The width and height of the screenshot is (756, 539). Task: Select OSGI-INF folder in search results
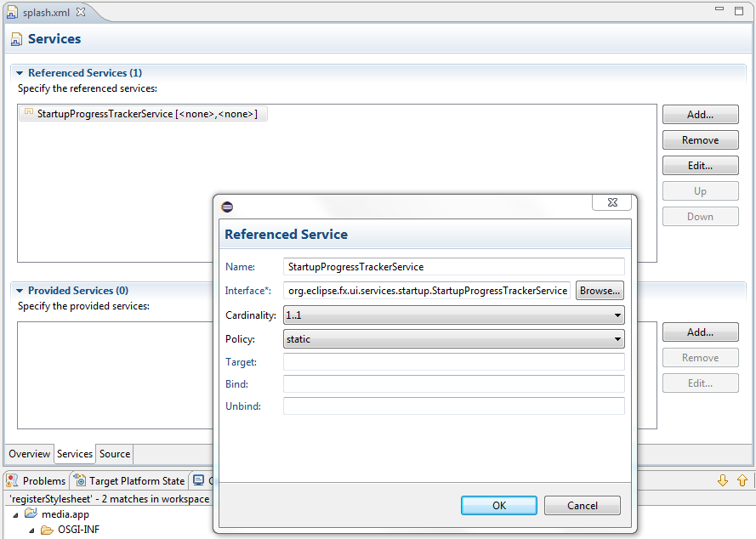click(78, 530)
